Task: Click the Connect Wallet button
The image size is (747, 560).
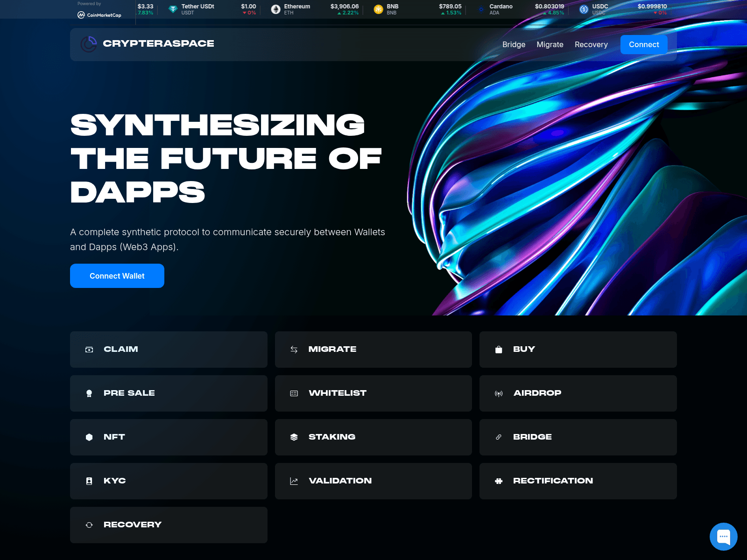Action: click(117, 276)
